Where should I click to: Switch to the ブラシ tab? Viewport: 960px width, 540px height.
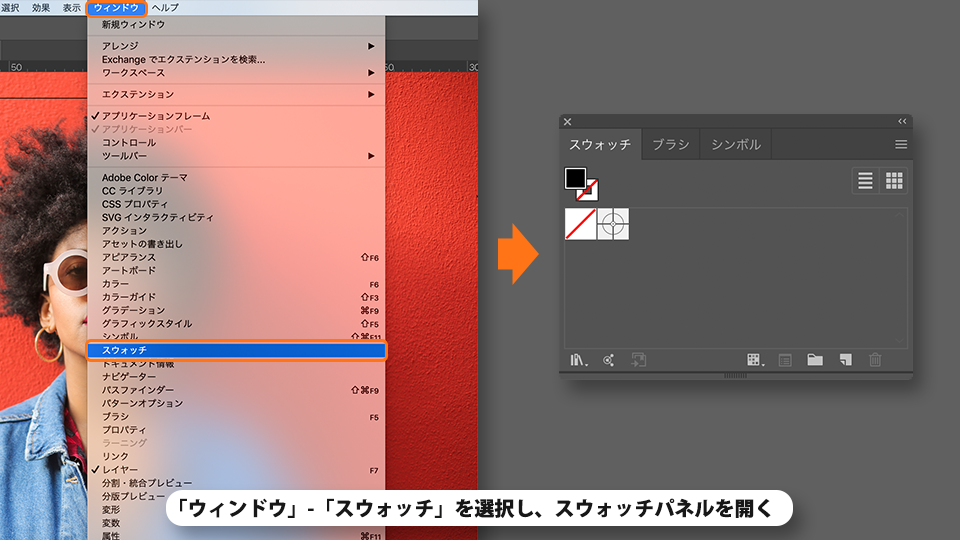pos(670,144)
